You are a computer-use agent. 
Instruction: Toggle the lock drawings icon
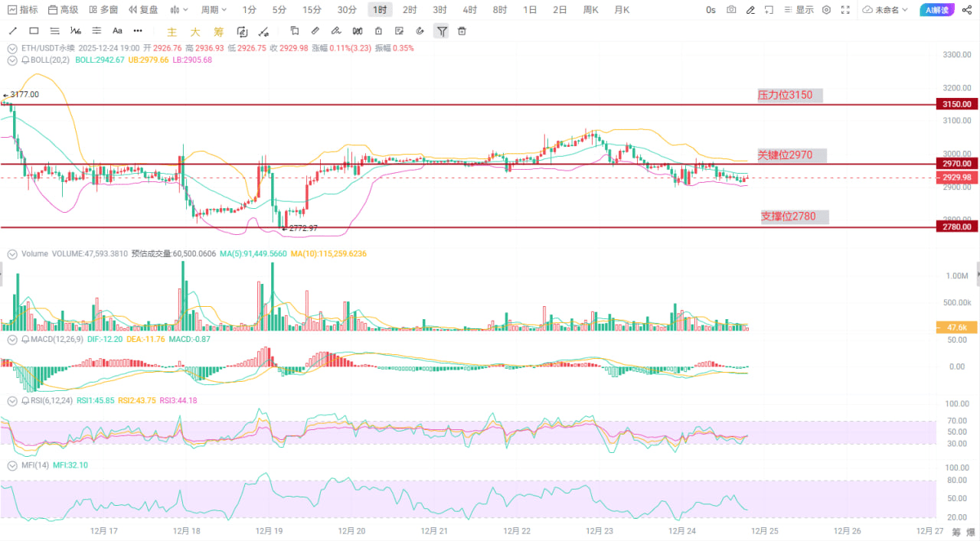(x=379, y=31)
